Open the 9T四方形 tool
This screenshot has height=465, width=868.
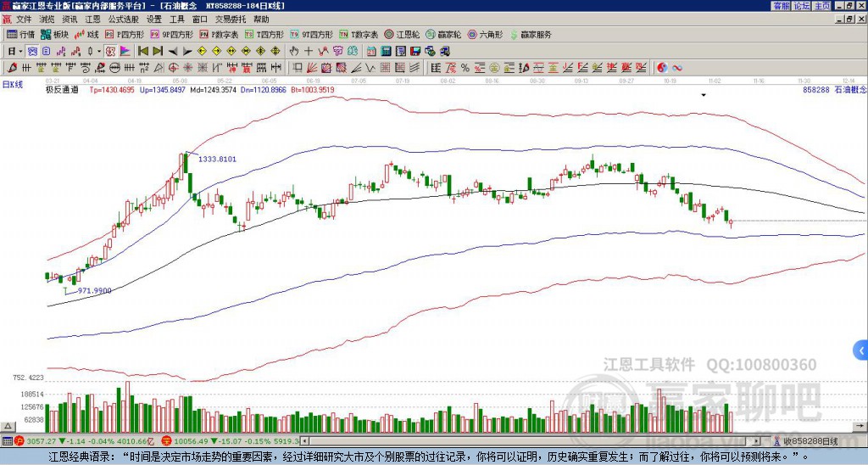[311, 34]
